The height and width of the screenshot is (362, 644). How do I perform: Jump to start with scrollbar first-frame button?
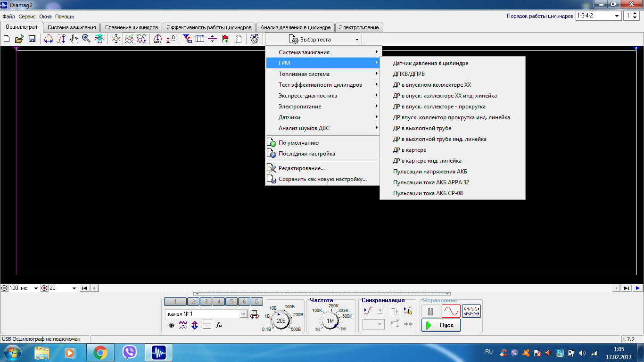(x=84, y=288)
